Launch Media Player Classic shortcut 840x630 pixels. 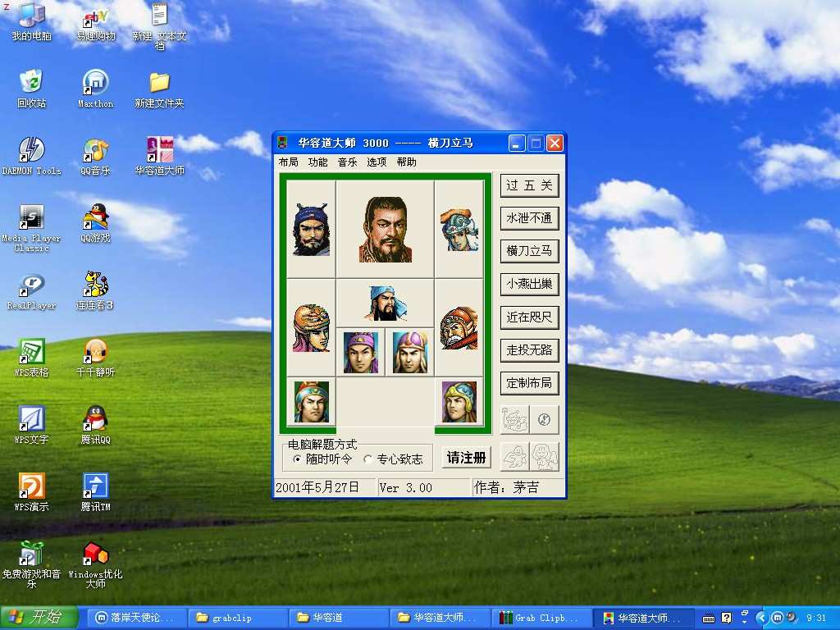tap(32, 228)
